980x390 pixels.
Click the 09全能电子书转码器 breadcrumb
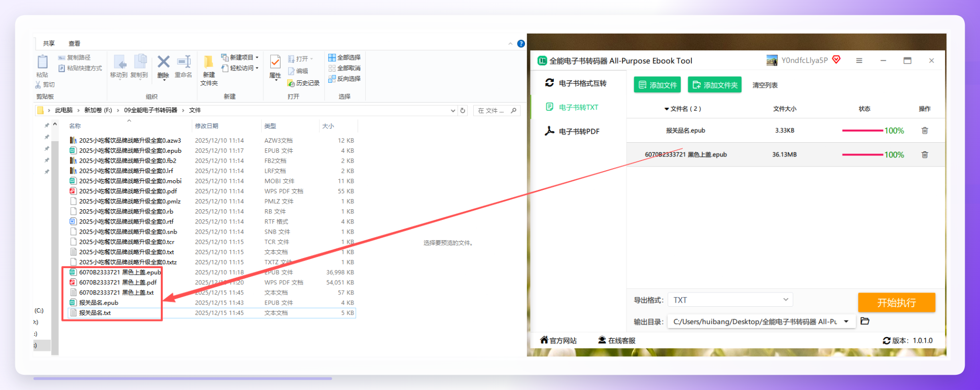click(151, 110)
